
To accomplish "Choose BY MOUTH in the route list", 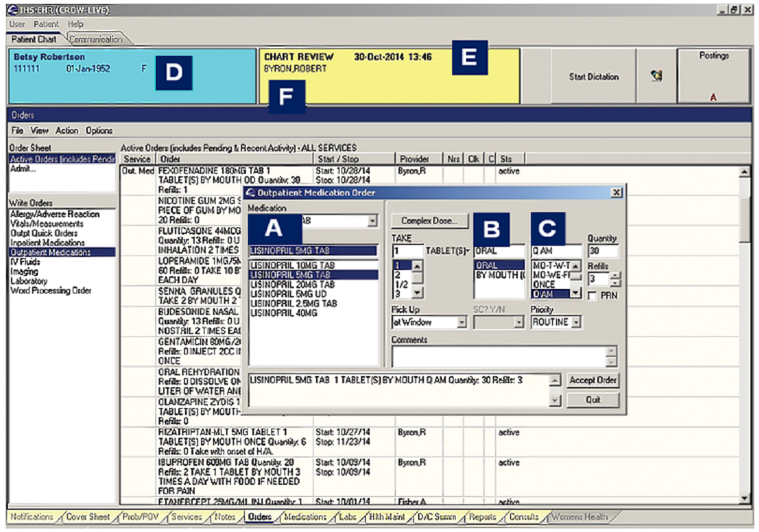I will [499, 275].
